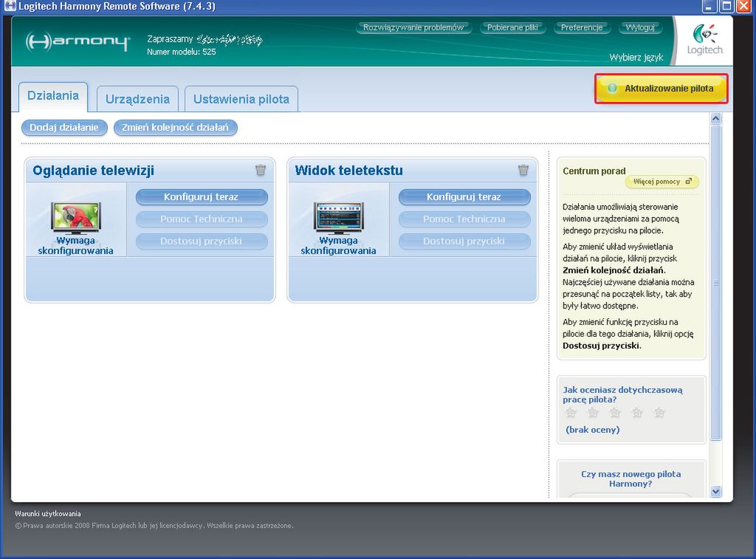Click the Warunki użytkowania link
Viewport: 756px width, 559px height.
[48, 514]
